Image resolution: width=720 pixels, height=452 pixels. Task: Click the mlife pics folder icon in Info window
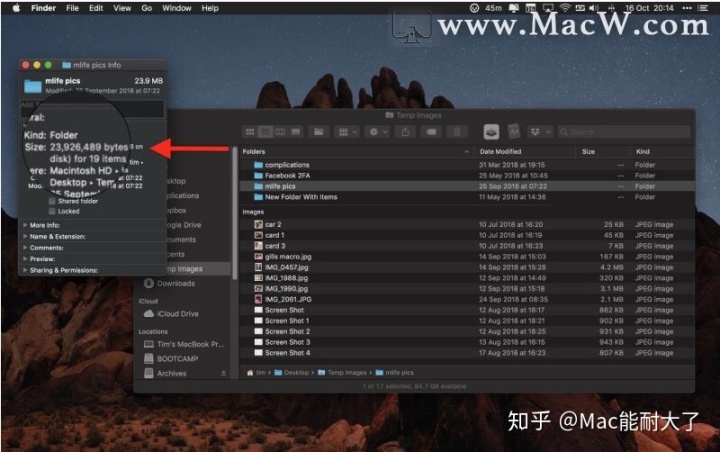[x=33, y=85]
